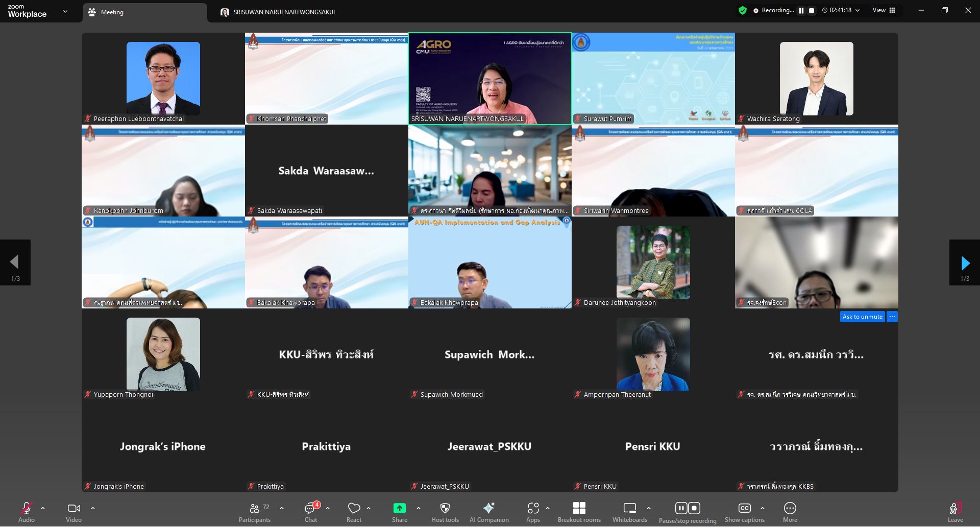The width and height of the screenshot is (980, 527).
Task: Launch AI Companion
Action: pyautogui.click(x=488, y=512)
